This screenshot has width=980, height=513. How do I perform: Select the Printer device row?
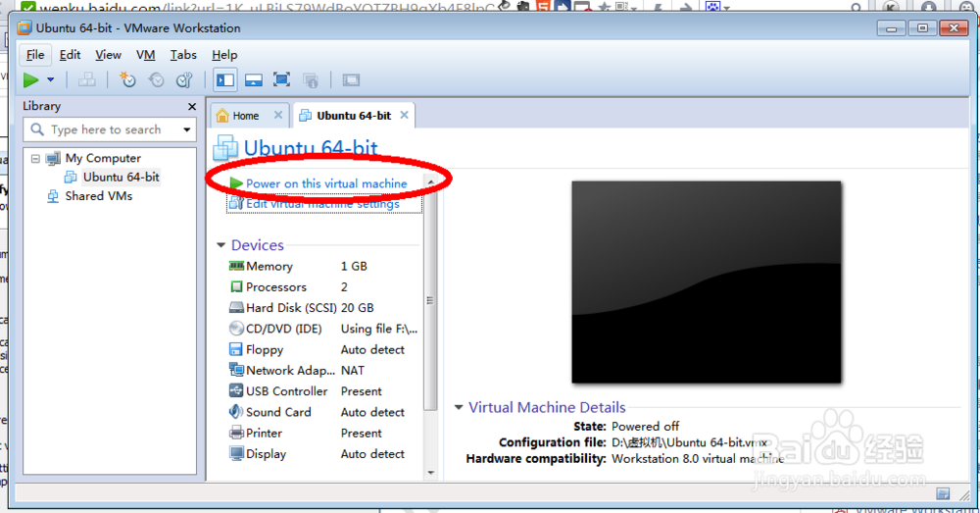tap(323, 433)
